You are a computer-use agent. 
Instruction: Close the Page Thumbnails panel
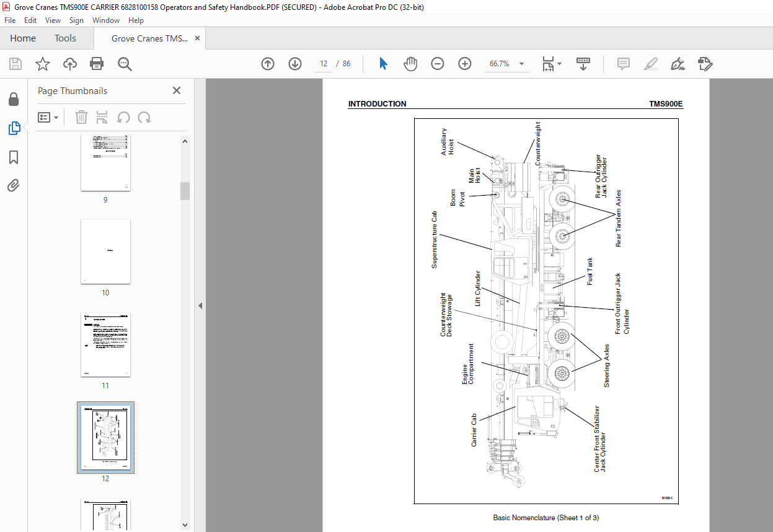pyautogui.click(x=177, y=90)
